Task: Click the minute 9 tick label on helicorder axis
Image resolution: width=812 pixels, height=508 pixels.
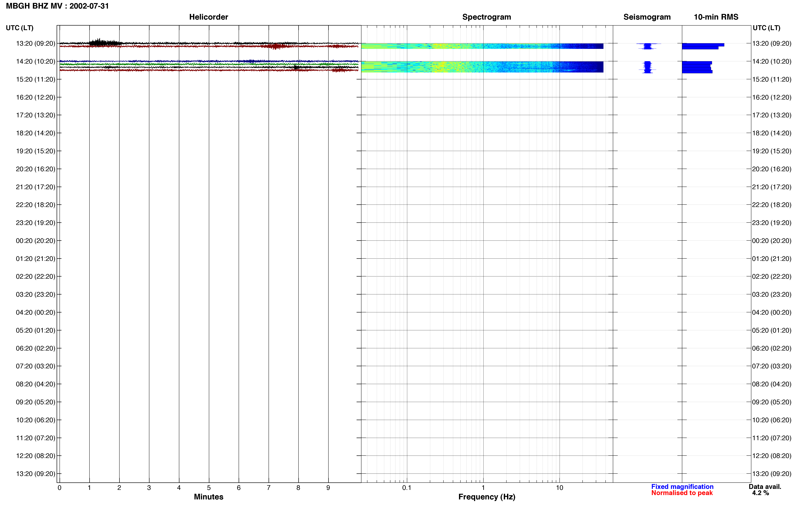Action: click(328, 487)
